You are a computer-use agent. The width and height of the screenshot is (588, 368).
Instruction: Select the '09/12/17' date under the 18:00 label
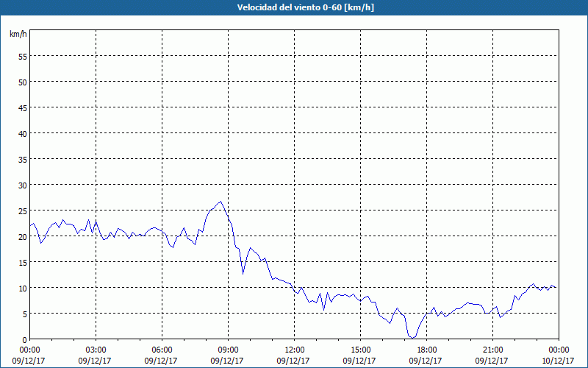[x=426, y=361]
